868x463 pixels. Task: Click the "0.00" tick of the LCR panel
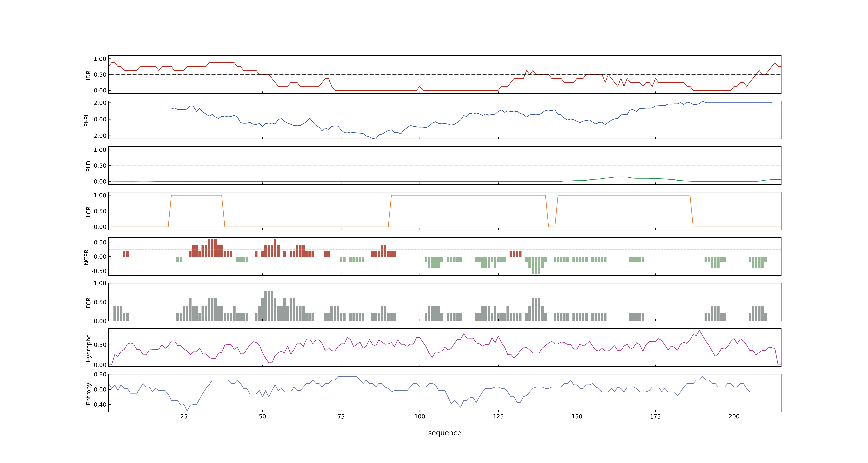click(100, 227)
